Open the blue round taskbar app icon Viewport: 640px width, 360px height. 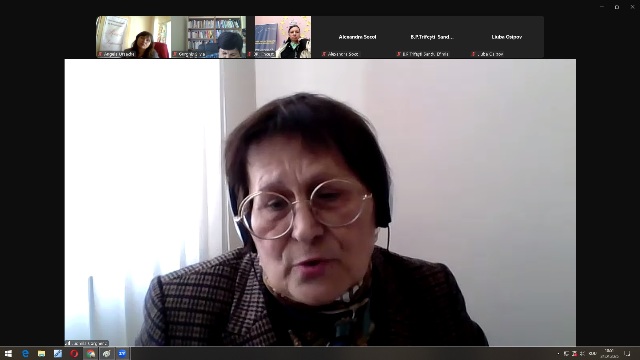[x=122, y=353]
